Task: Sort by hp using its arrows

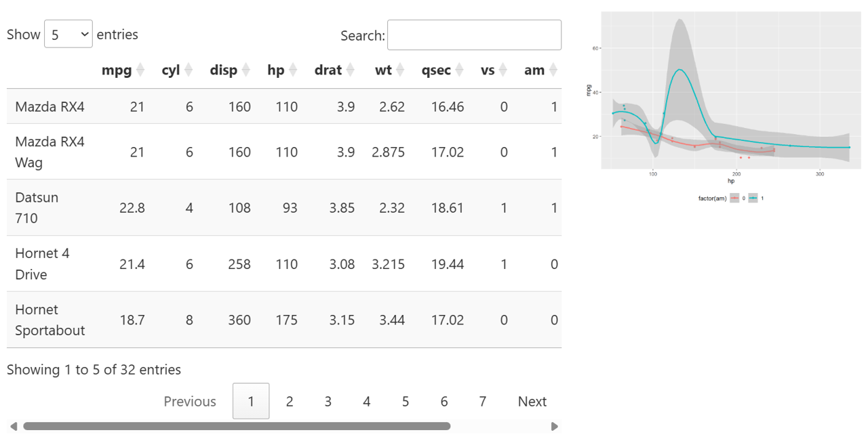Action: point(293,70)
